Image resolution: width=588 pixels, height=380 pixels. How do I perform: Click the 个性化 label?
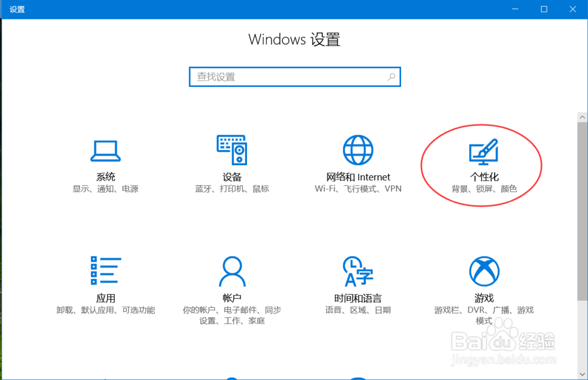click(x=484, y=176)
